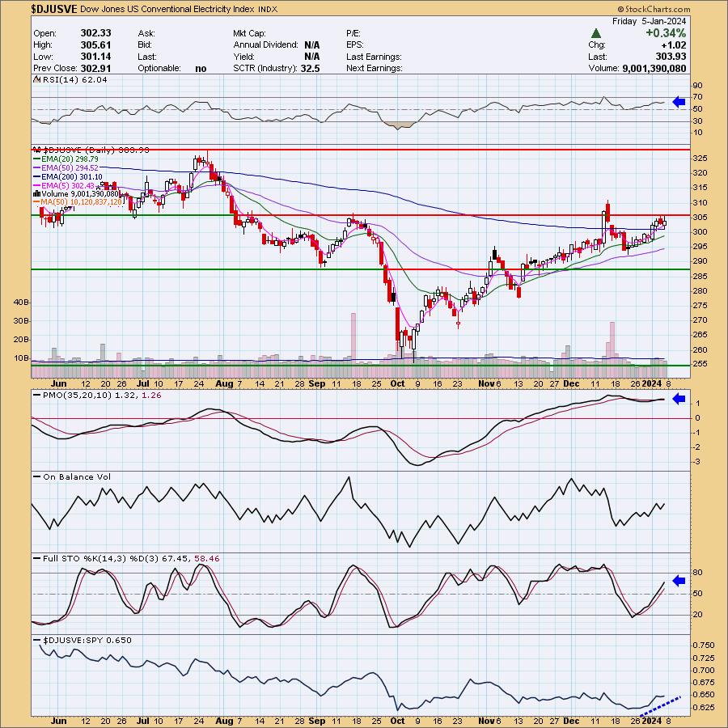728x728 pixels.
Task: Click the RSI 70 level axis label
Action: [x=698, y=97]
